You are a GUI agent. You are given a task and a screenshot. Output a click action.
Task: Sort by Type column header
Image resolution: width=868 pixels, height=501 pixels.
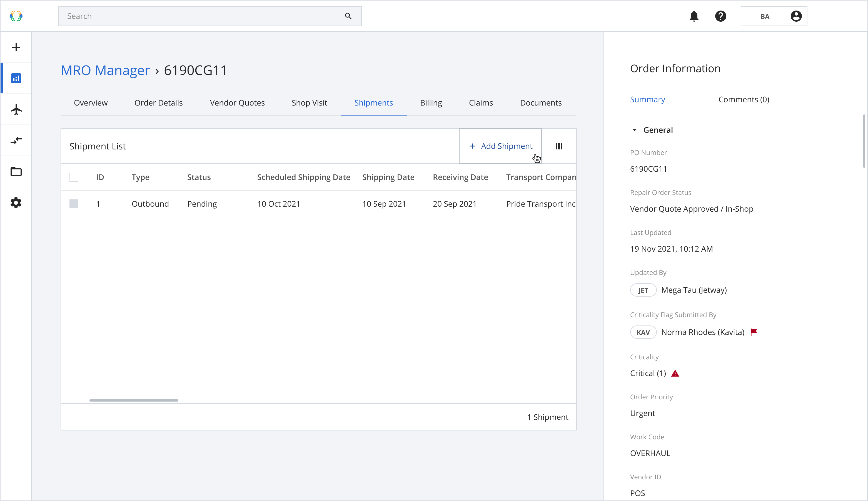(x=140, y=177)
